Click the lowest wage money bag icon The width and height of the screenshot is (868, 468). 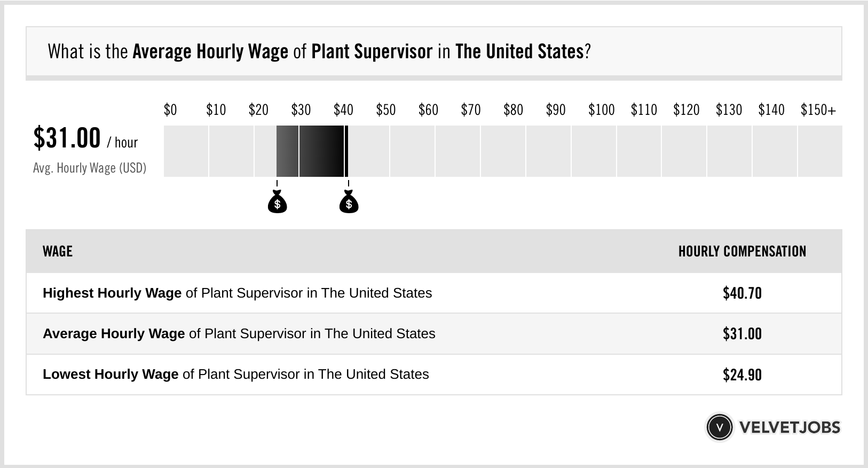277,202
